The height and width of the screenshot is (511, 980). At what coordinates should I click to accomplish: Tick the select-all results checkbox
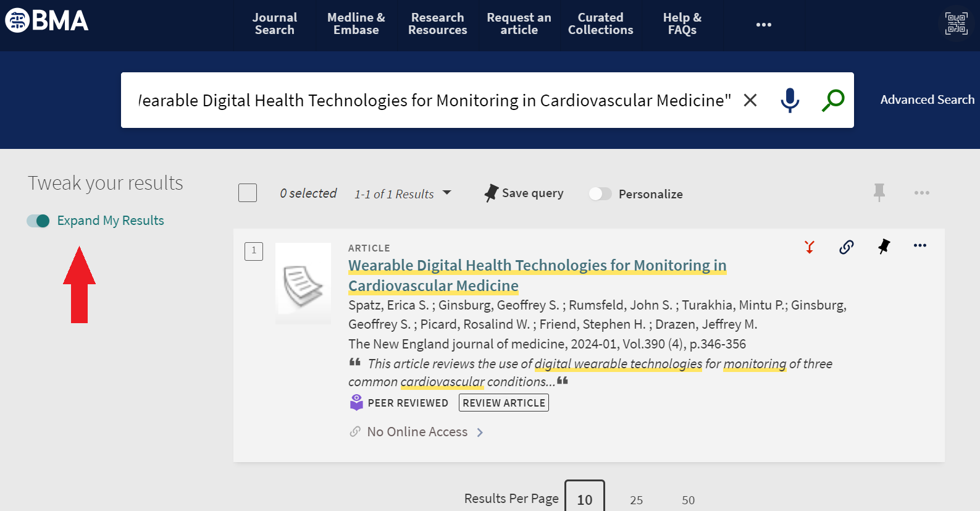click(x=248, y=193)
